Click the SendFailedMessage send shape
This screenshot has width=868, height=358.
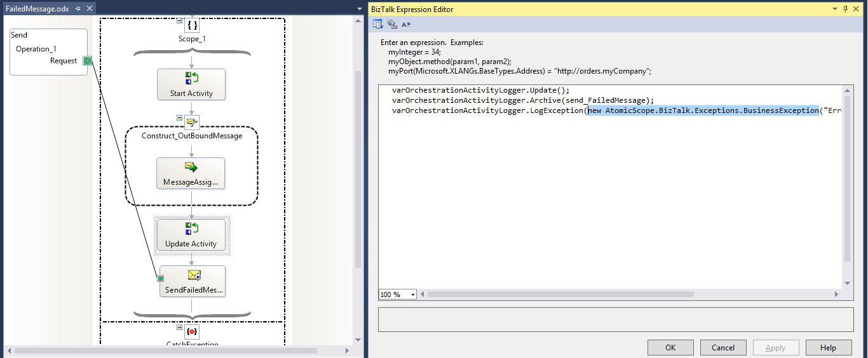tap(193, 282)
